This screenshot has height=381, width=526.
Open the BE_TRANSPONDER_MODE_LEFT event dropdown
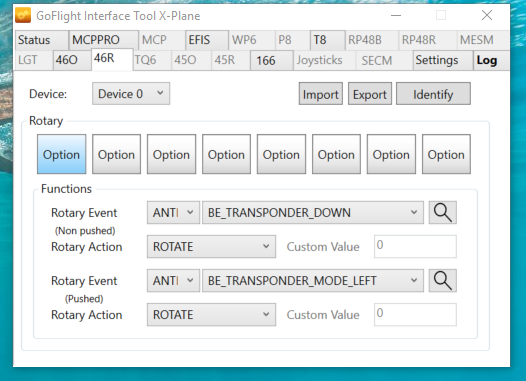point(313,281)
